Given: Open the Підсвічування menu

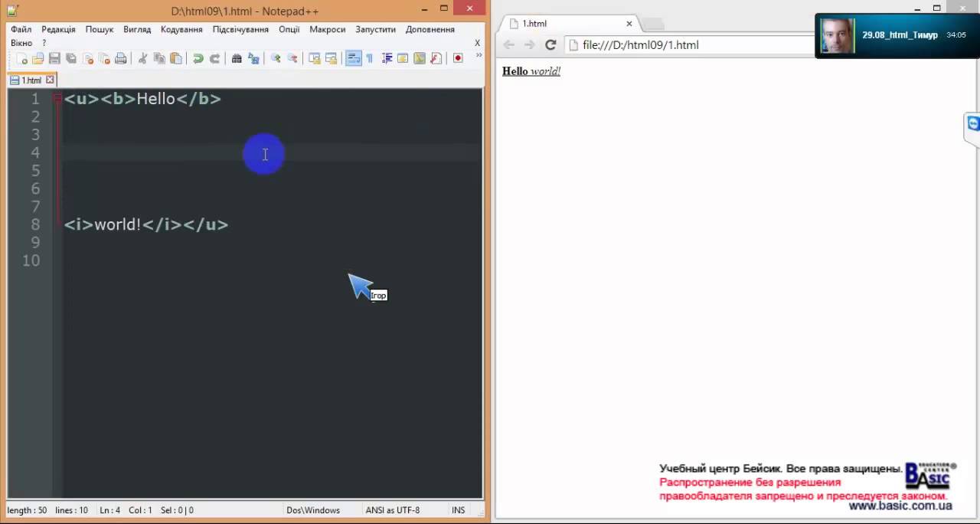Looking at the screenshot, I should coord(240,29).
